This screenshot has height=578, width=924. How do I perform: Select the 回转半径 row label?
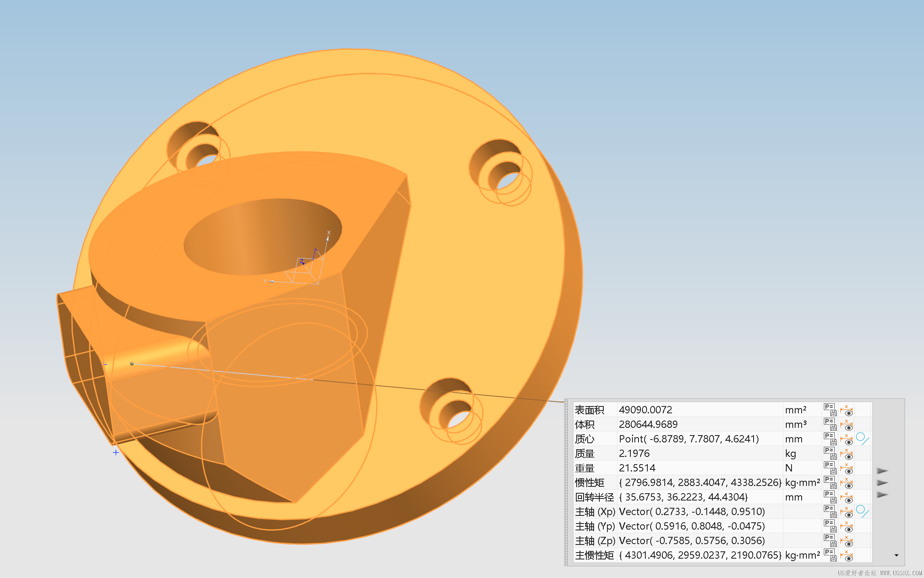coord(594,497)
